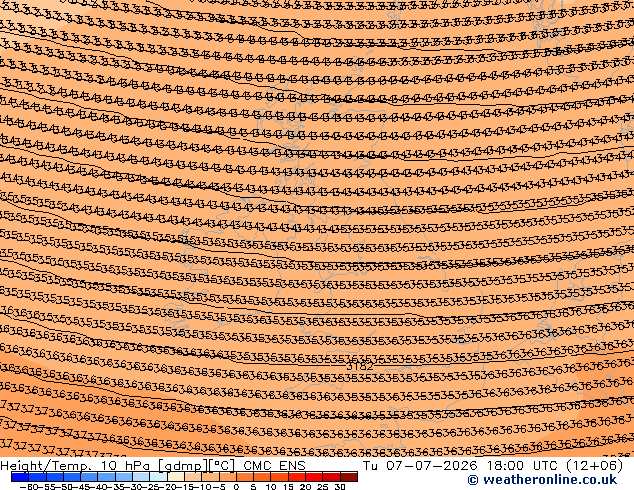
Task: Select orange swatch between 0 and 5
Action: click(x=245, y=477)
